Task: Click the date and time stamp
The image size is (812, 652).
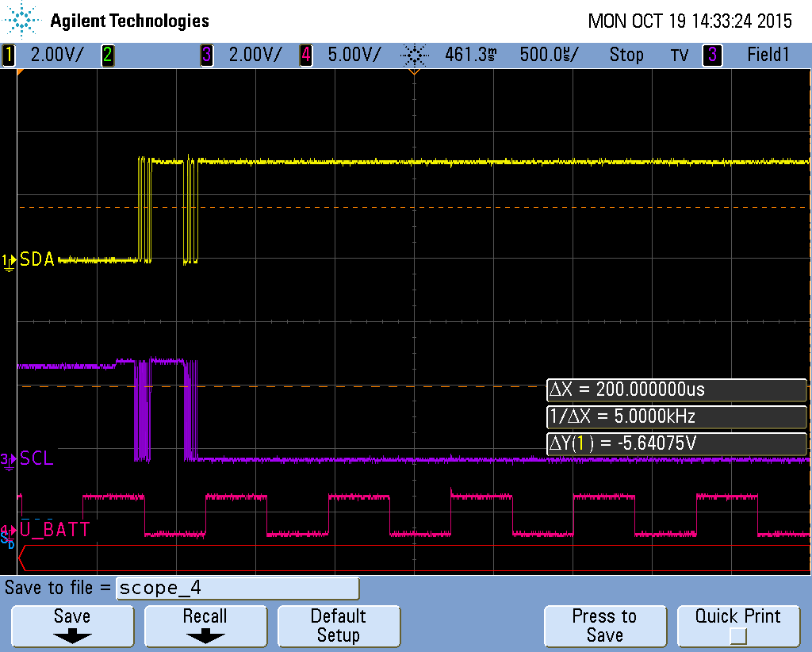Action: click(x=690, y=21)
